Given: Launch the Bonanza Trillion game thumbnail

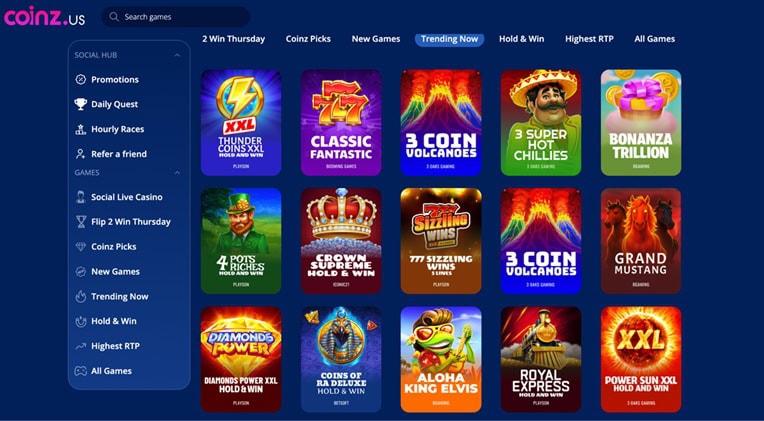Looking at the screenshot, I should [x=641, y=122].
